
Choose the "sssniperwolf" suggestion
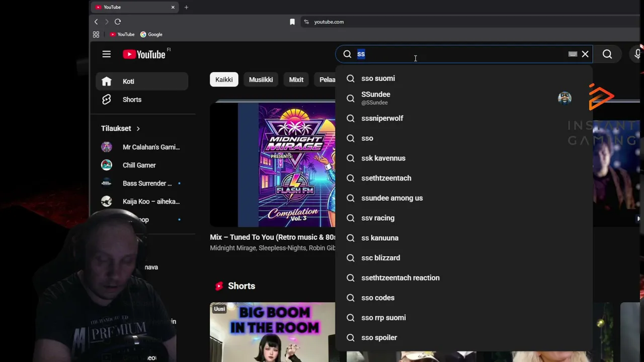464,118
